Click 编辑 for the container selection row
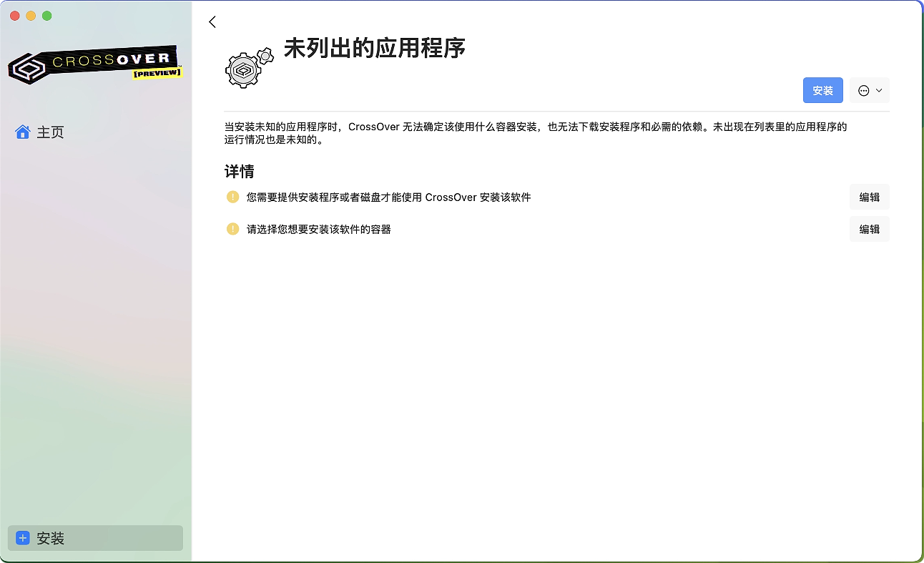The width and height of the screenshot is (924, 563). click(869, 229)
